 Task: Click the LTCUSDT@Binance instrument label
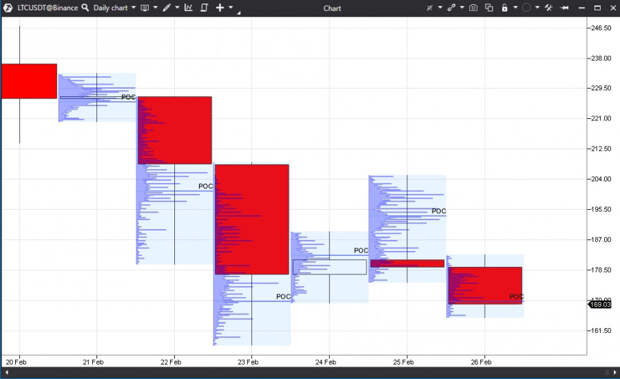(47, 8)
